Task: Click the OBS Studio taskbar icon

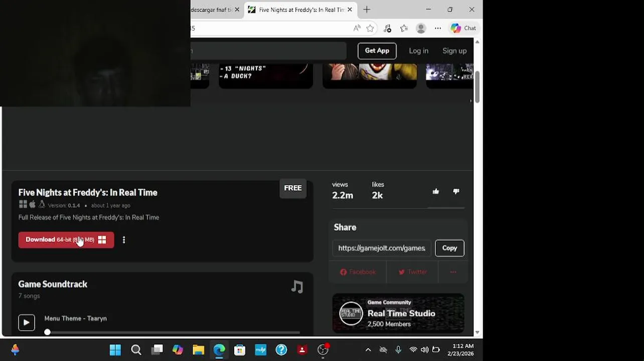Action: (x=323, y=349)
